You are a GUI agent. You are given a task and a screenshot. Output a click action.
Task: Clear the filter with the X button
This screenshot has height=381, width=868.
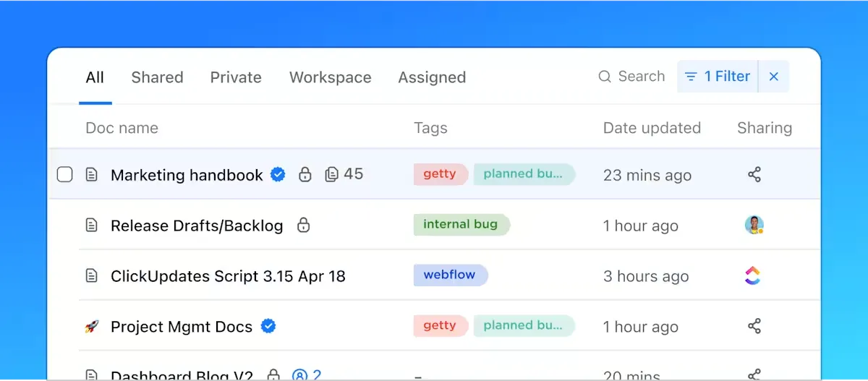774,77
